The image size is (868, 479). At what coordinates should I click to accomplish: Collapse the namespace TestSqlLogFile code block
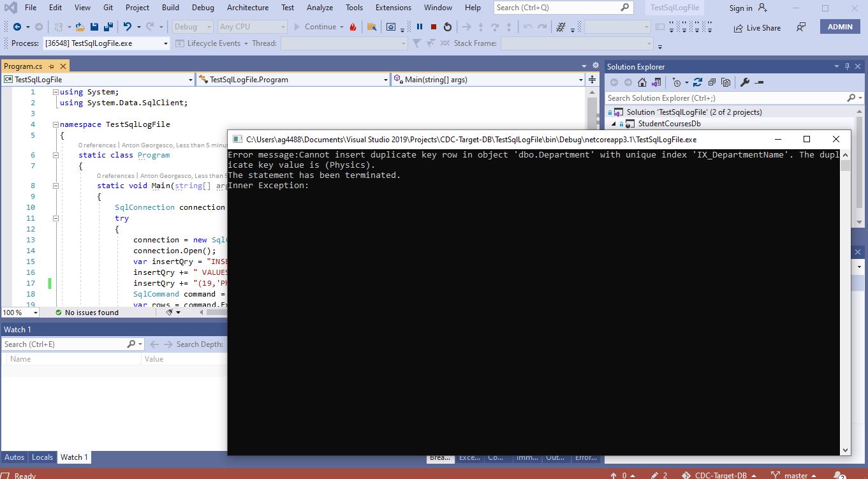tap(55, 124)
